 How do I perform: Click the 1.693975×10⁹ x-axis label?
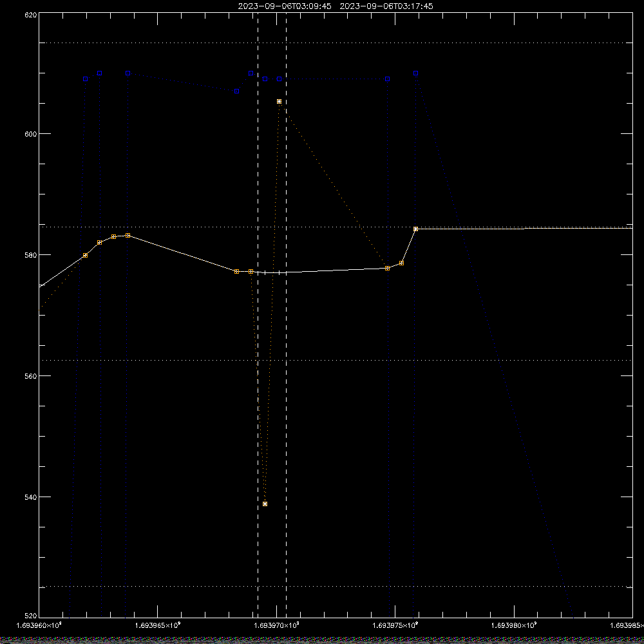point(395,625)
